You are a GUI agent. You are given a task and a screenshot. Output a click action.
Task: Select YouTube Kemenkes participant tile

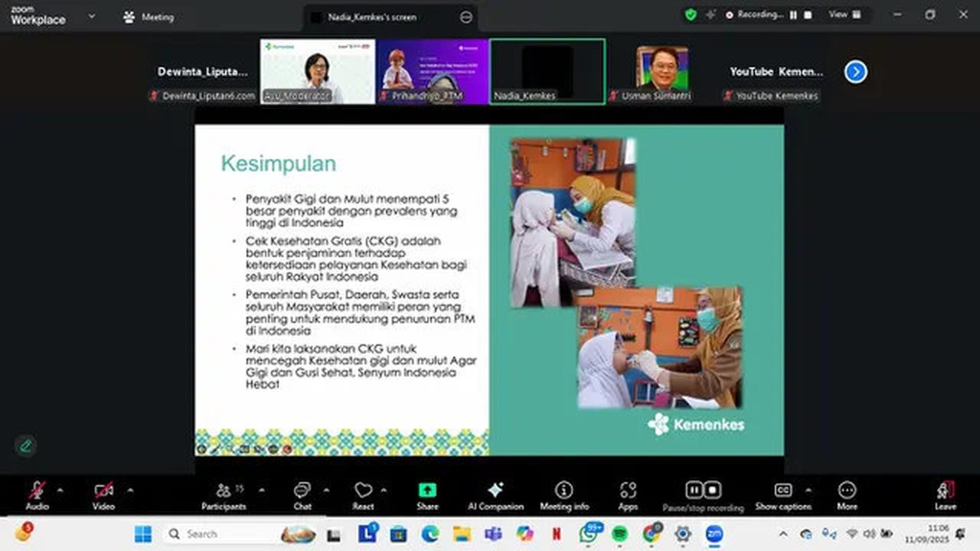(776, 71)
